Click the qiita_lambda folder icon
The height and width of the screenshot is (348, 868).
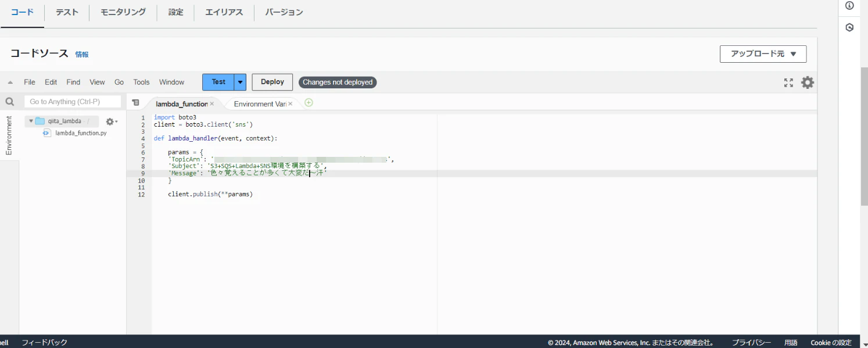click(x=40, y=121)
